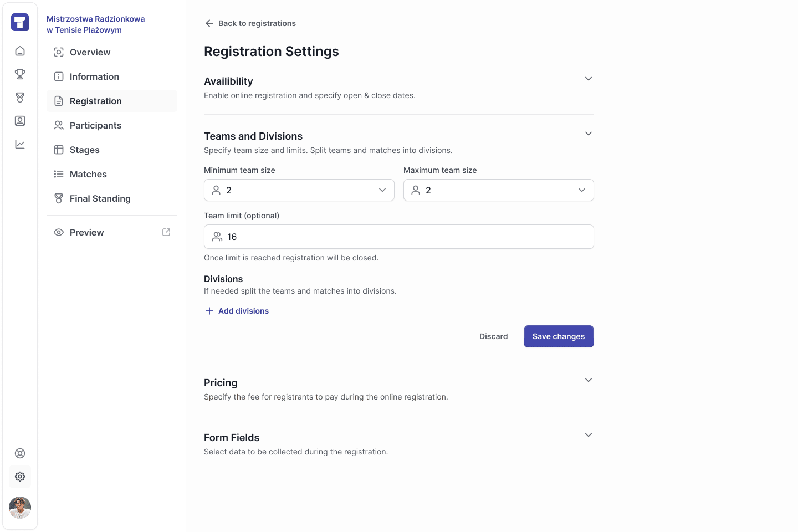Click the medal icon in left rail

20,98
